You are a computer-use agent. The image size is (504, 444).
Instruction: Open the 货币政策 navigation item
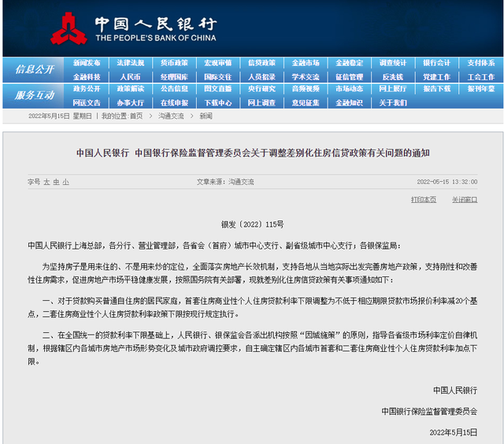[x=174, y=63]
